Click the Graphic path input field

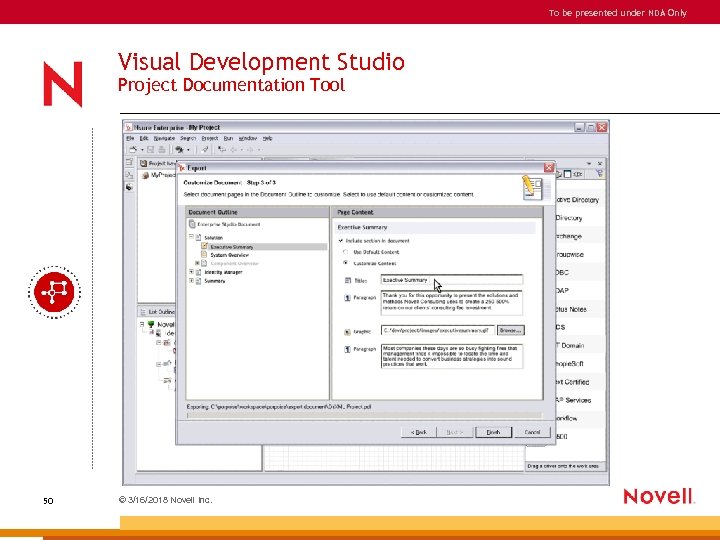pos(438,330)
